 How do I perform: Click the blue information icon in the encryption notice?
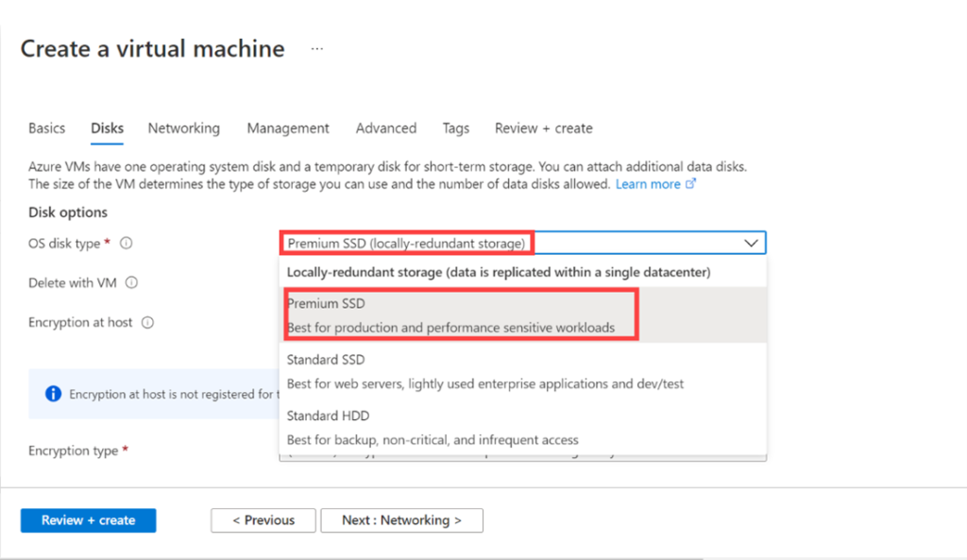(x=54, y=394)
